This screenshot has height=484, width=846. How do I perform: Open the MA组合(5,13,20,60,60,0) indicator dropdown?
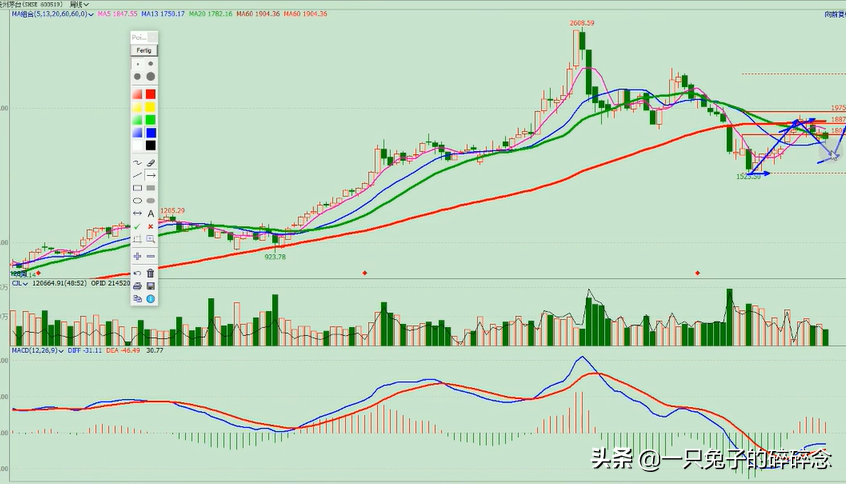[x=91, y=14]
